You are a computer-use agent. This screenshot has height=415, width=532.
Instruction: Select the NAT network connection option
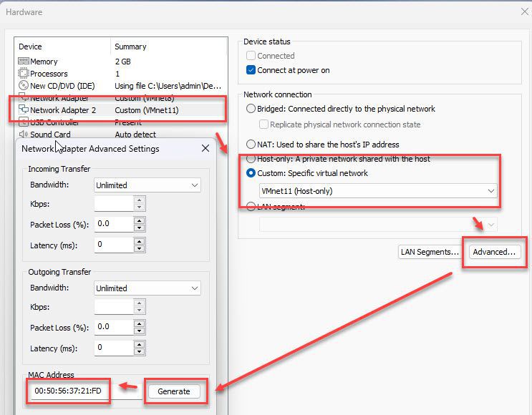[251, 145]
